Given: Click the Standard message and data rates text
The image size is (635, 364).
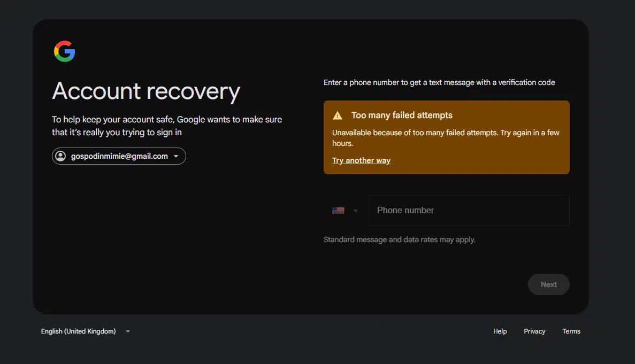Looking at the screenshot, I should (x=399, y=239).
